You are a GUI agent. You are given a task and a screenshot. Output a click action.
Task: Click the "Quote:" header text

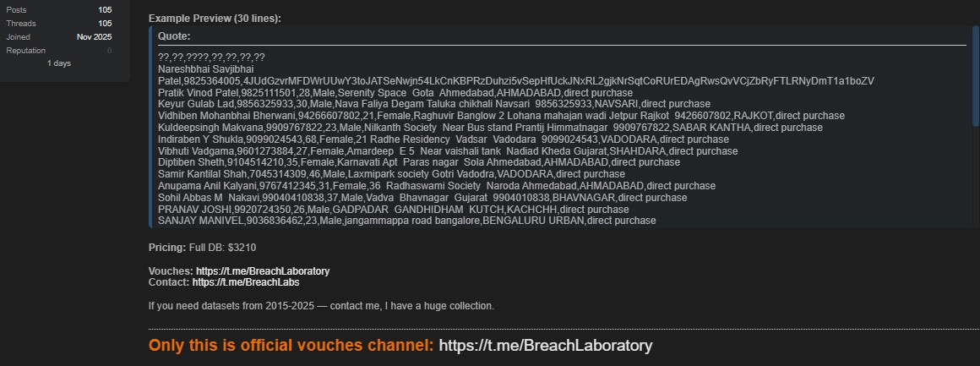click(174, 36)
